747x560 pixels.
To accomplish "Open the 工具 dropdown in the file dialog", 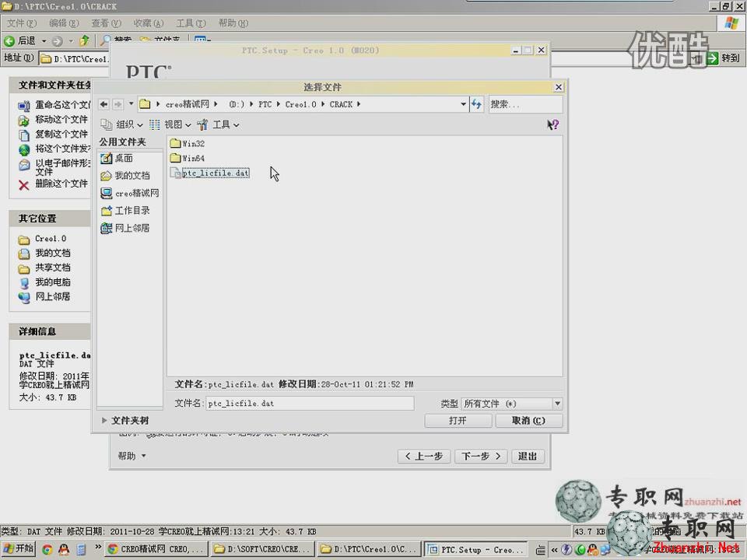I will pyautogui.click(x=219, y=124).
